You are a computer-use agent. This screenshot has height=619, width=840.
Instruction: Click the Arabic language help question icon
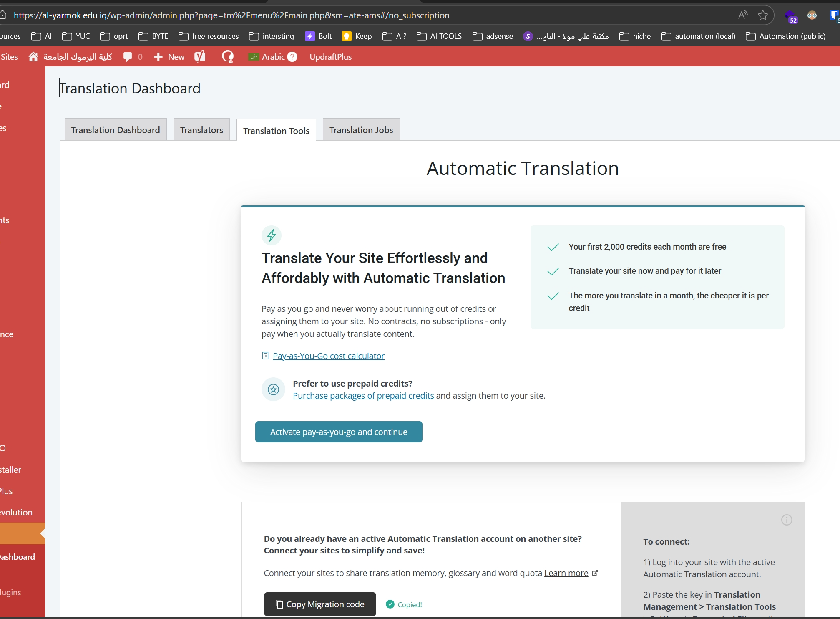(292, 57)
